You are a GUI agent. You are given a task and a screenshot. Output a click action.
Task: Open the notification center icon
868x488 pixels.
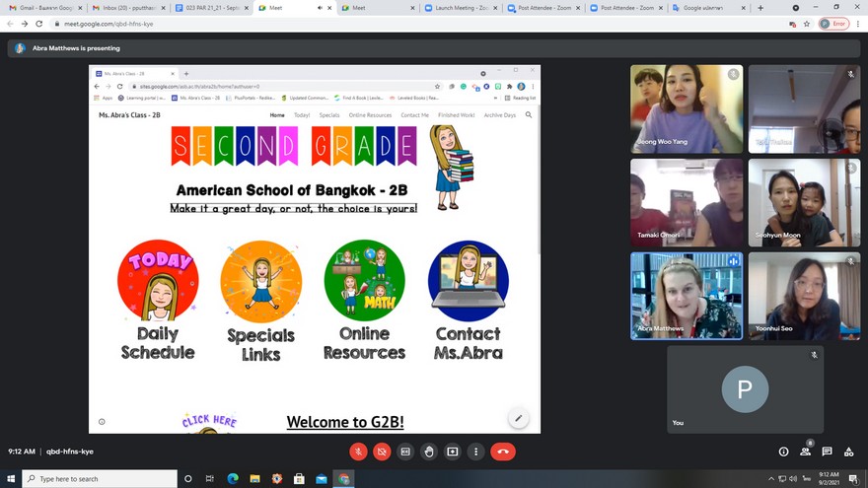(x=853, y=478)
